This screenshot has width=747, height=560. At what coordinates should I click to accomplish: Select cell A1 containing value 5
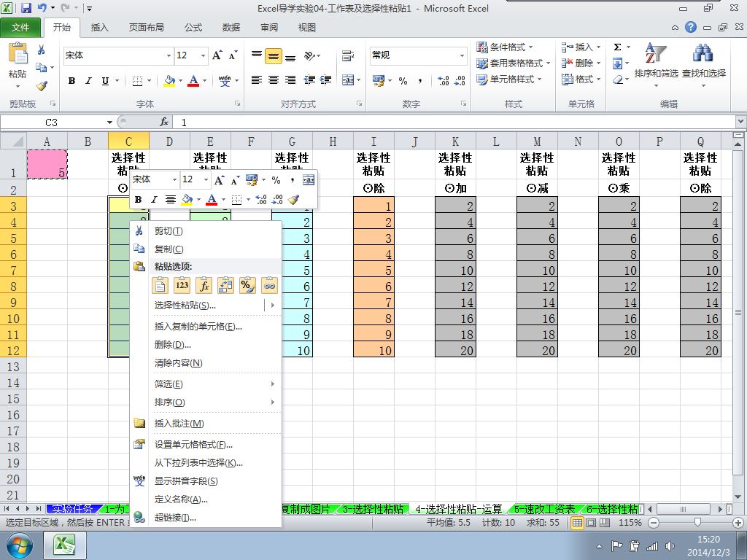tap(47, 164)
